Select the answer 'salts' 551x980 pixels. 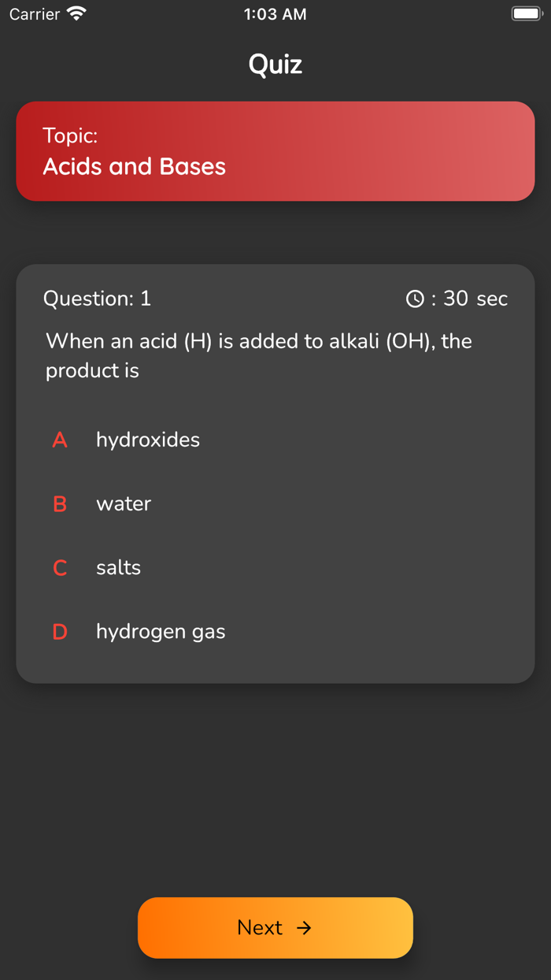[x=118, y=568]
